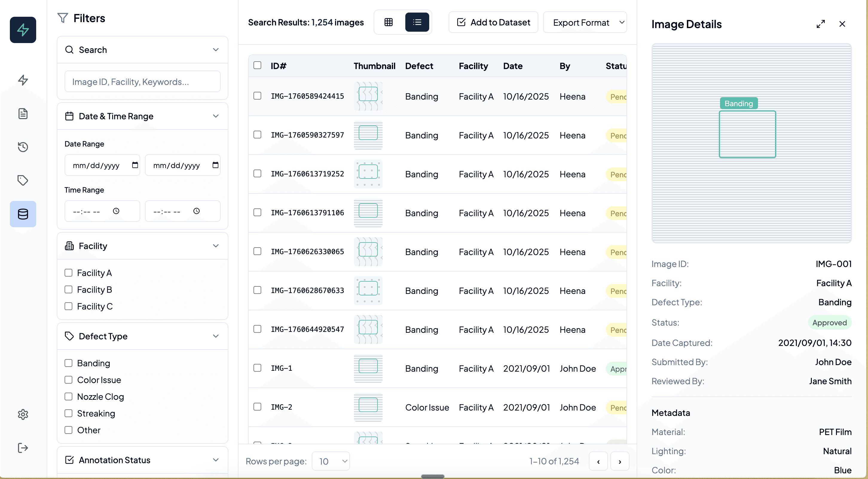868x479 pixels.
Task: Click the lightning bolt sidebar icon
Action: tap(23, 80)
